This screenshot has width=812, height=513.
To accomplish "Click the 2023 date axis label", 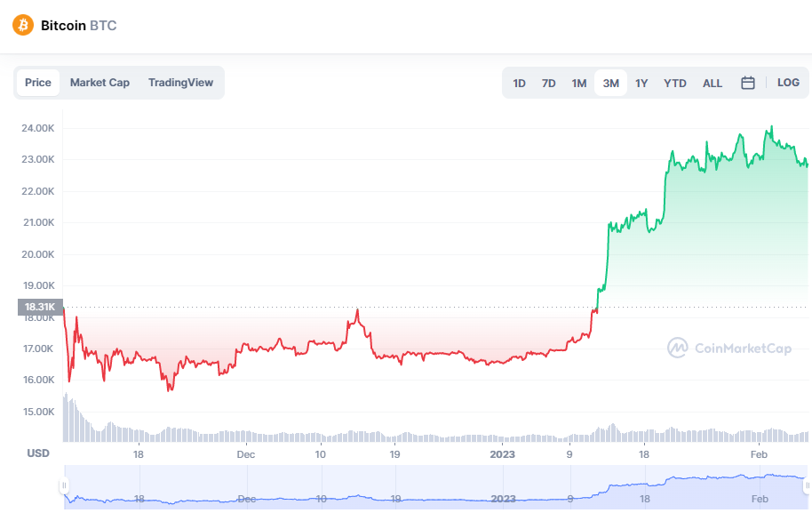I will [502, 454].
